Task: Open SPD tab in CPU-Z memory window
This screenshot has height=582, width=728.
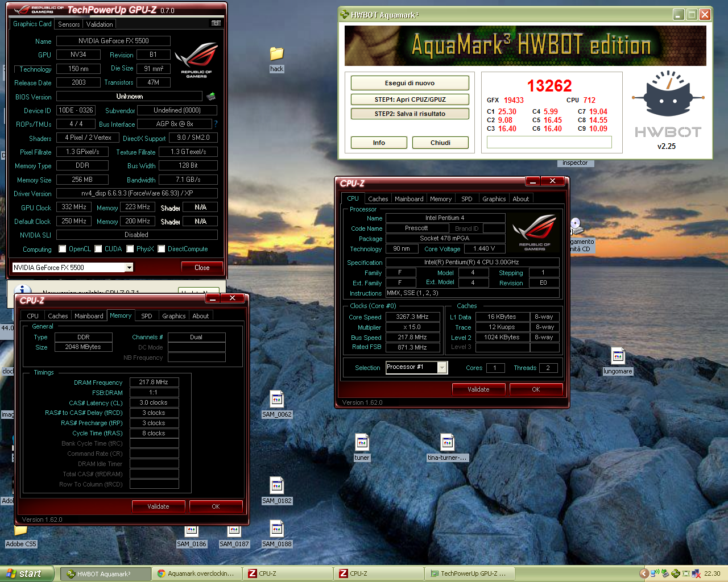Action: [x=147, y=316]
